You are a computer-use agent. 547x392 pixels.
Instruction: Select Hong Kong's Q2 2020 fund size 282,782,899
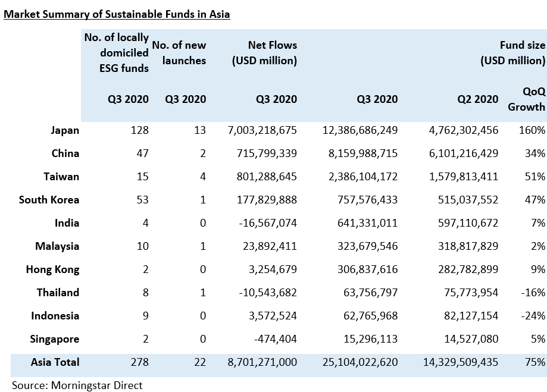[x=462, y=269]
